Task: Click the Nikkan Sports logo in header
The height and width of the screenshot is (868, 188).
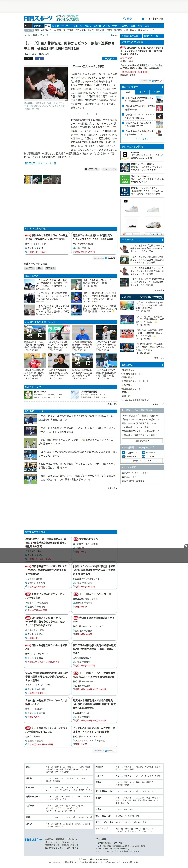Action: 38,18
